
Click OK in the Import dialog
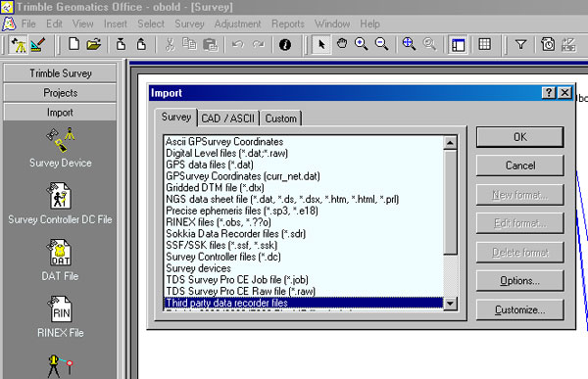coord(519,137)
